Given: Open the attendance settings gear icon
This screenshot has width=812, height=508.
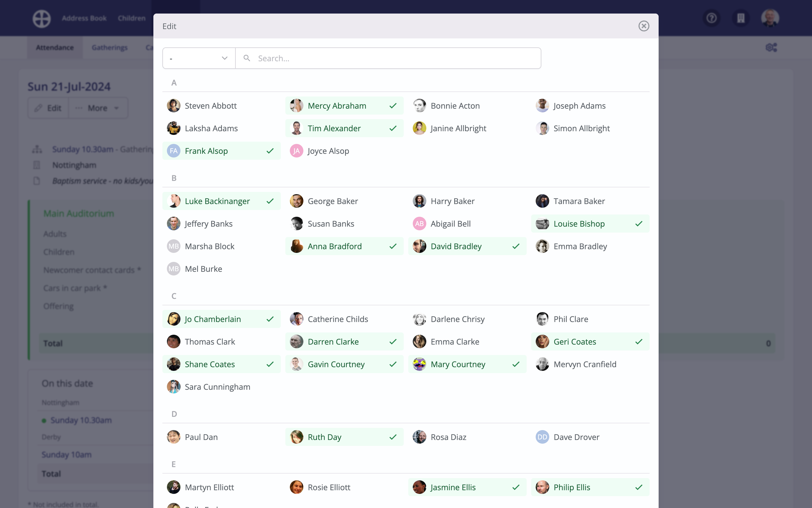Looking at the screenshot, I should coord(771,47).
